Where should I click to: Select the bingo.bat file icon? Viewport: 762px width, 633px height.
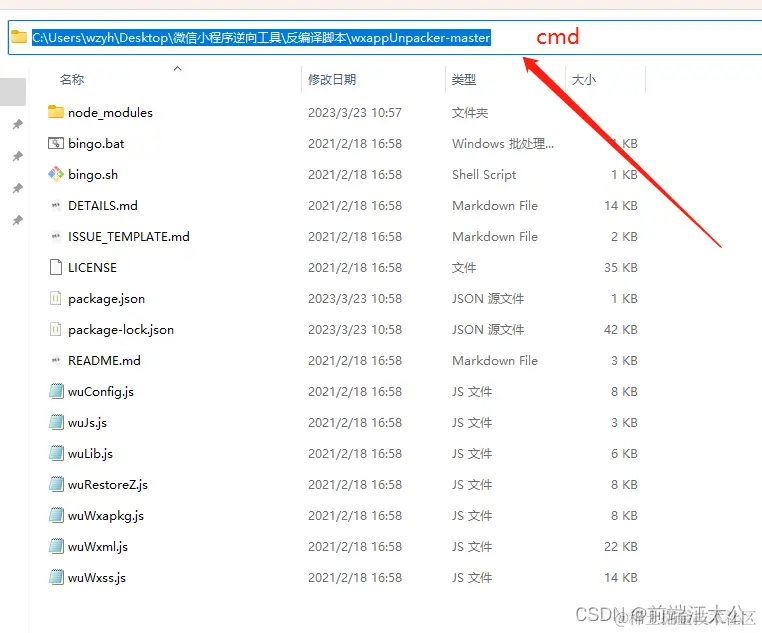click(x=56, y=143)
